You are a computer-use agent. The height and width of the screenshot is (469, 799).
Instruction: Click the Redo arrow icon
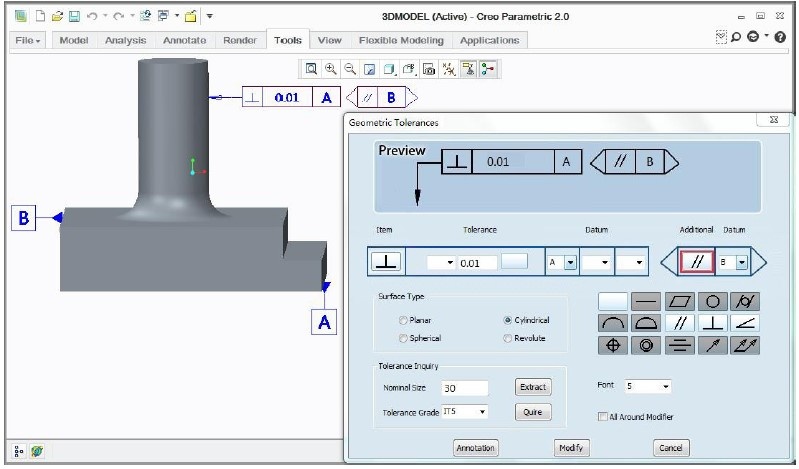tap(119, 16)
